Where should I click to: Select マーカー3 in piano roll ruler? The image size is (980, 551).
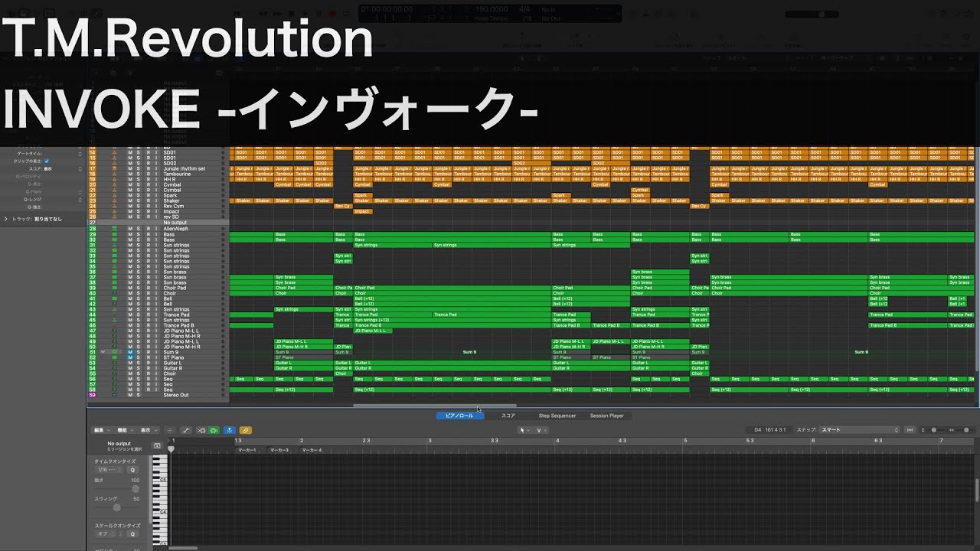[279, 450]
